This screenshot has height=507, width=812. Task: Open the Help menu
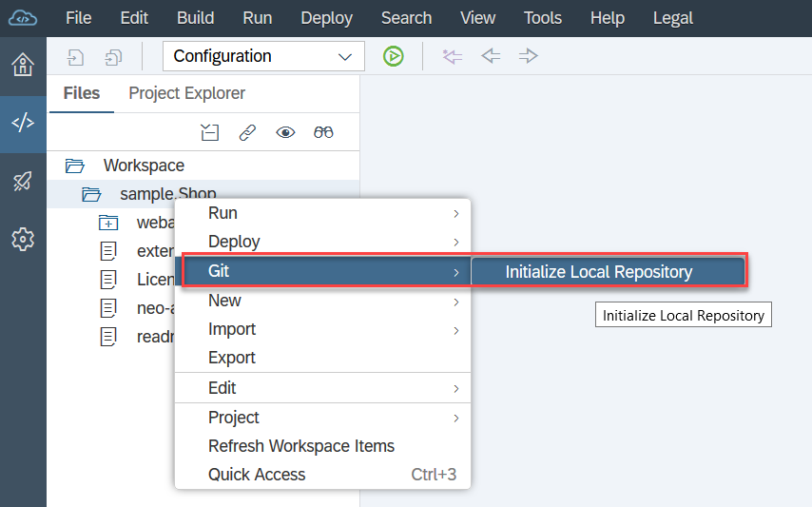click(x=608, y=18)
